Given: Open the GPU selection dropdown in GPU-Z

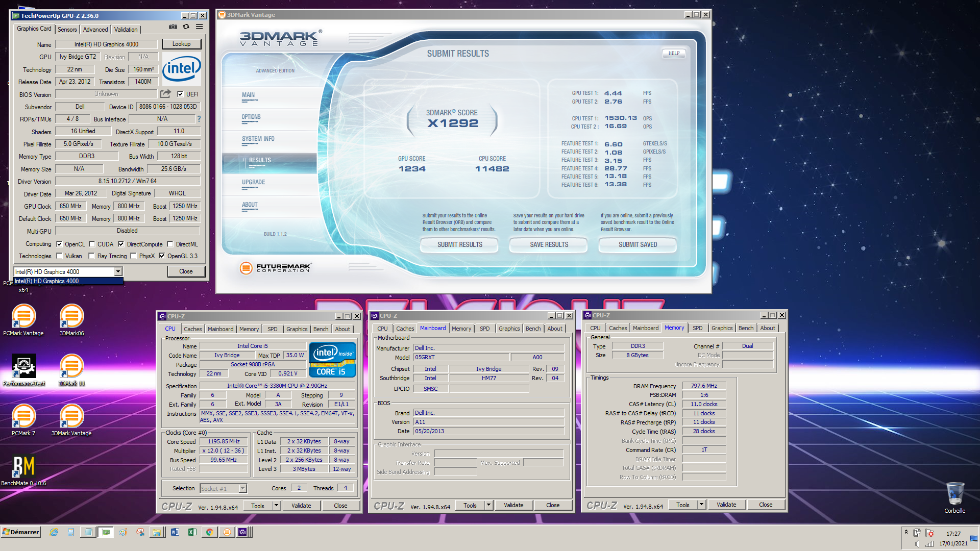Looking at the screenshot, I should [x=118, y=272].
